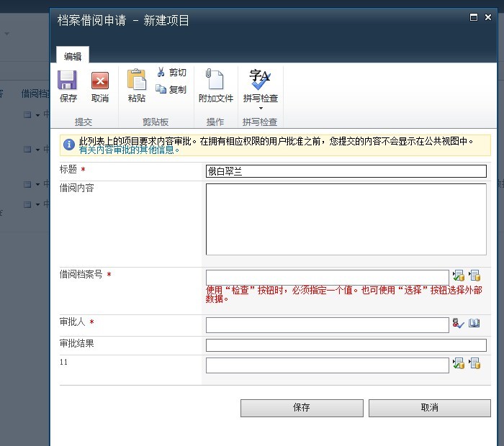Click the Cut scissors icon

point(161,72)
